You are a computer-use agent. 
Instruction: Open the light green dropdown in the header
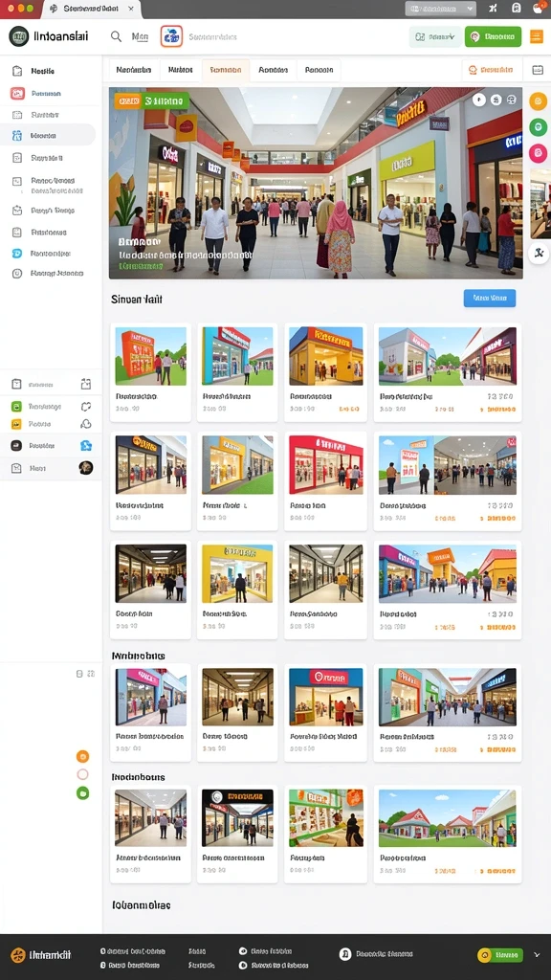[x=435, y=37]
